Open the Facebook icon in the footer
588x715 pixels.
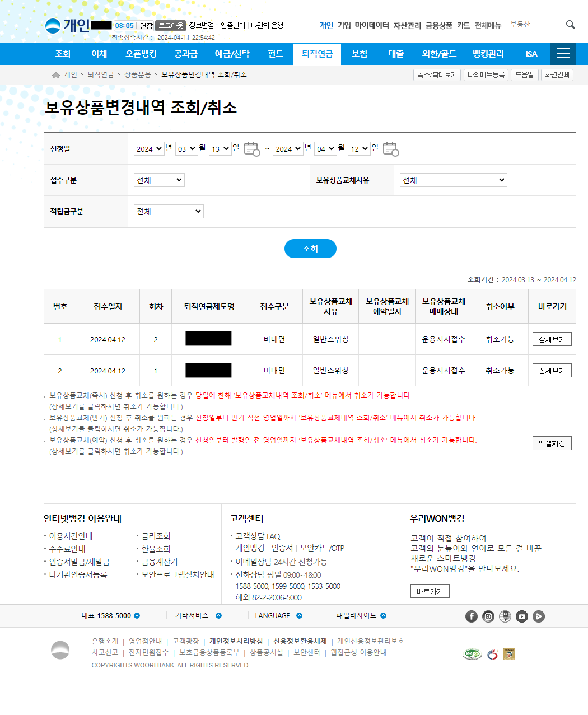[471, 616]
